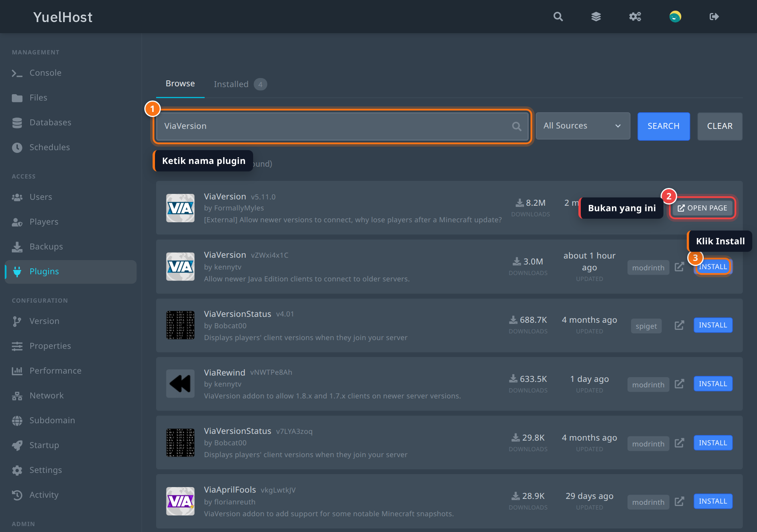Click modrinth tag on ViaVersionStatus v7LYA3zoq row
757x532 pixels.
coord(648,444)
